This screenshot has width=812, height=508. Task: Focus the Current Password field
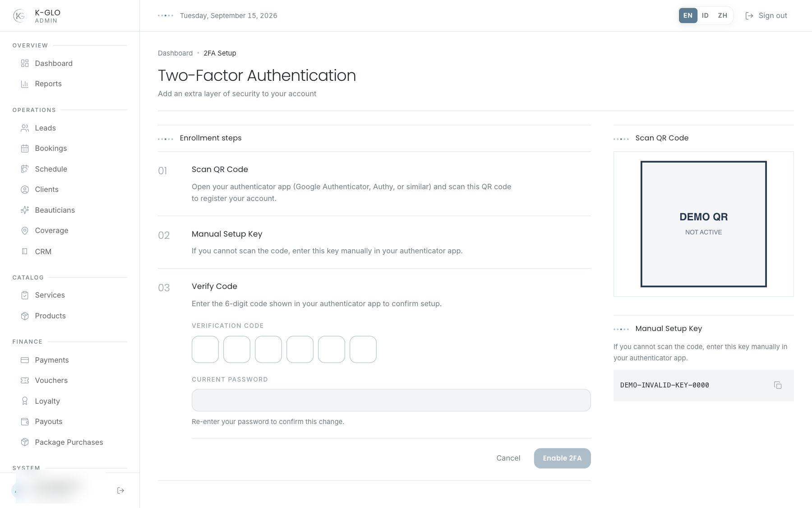[x=391, y=400]
